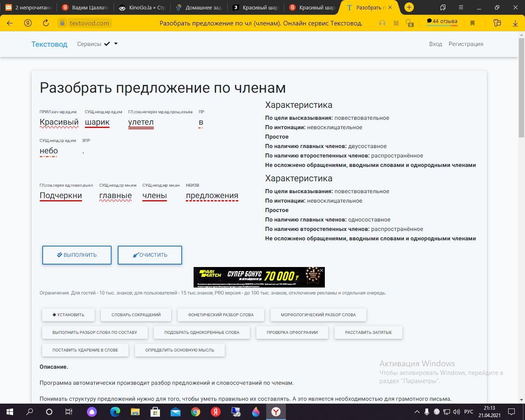Click the padlock site security icon
Screen dimensions: 525x420
(62, 23)
